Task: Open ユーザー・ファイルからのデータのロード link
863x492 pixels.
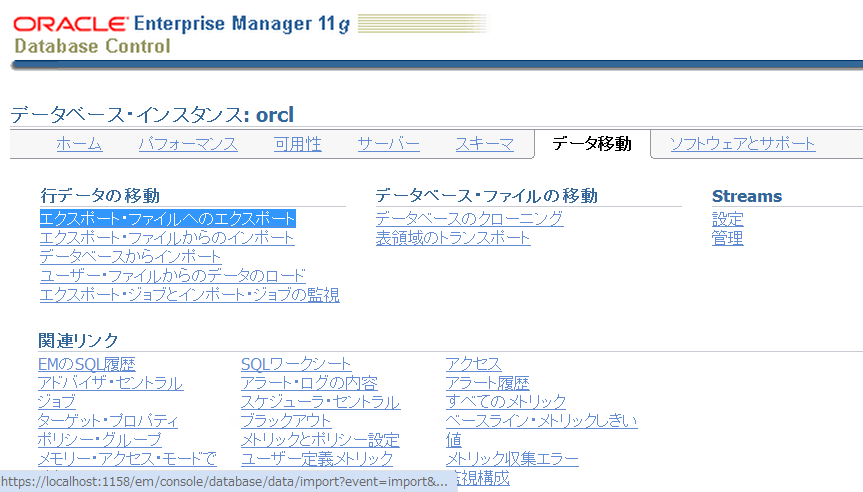Action: (172, 275)
